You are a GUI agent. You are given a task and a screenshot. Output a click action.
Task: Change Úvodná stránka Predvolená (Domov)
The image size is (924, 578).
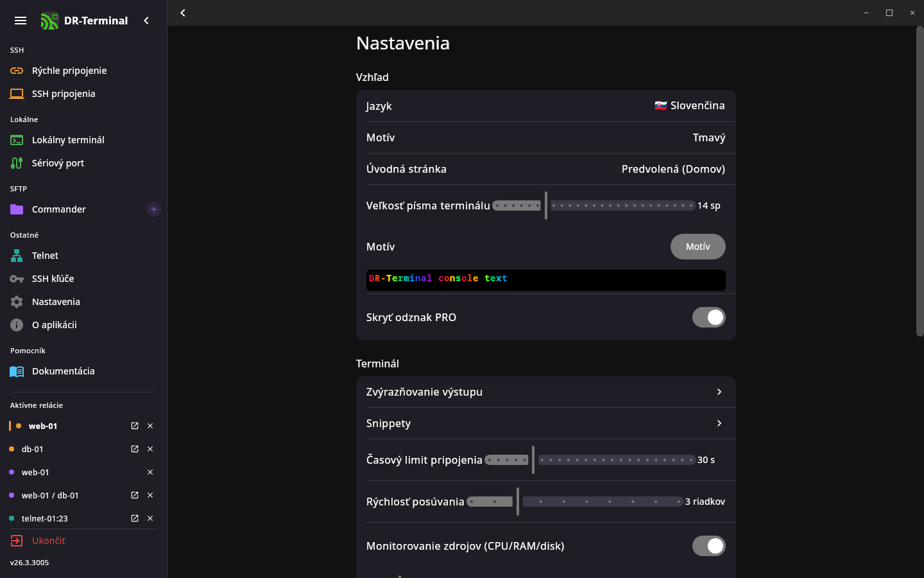(x=673, y=169)
